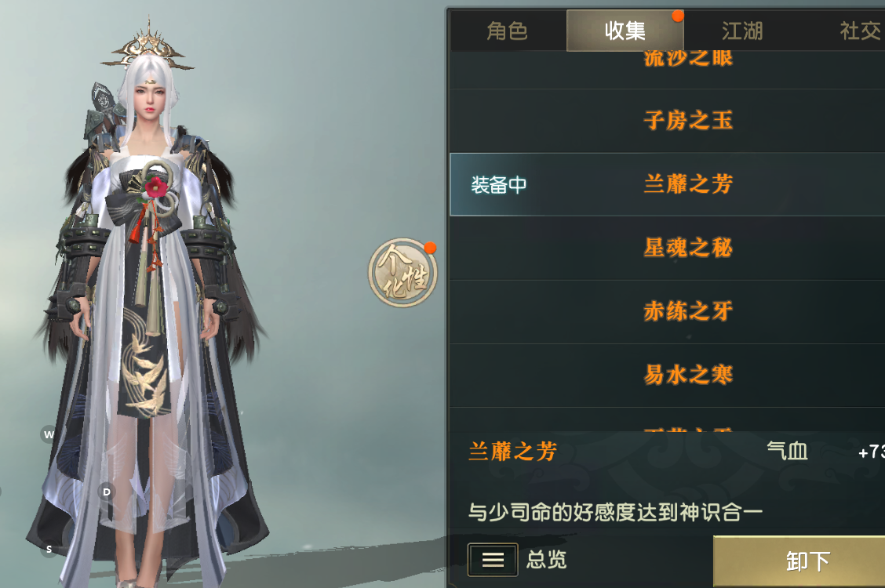Choose 星魂之秘 from the list
This screenshot has width=885, height=588.
667,248
